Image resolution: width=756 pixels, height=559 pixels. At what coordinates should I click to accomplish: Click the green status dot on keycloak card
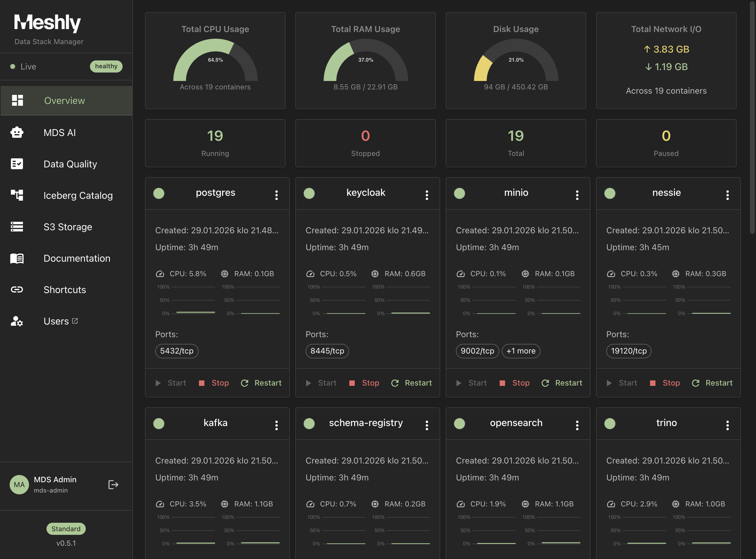coord(309,193)
